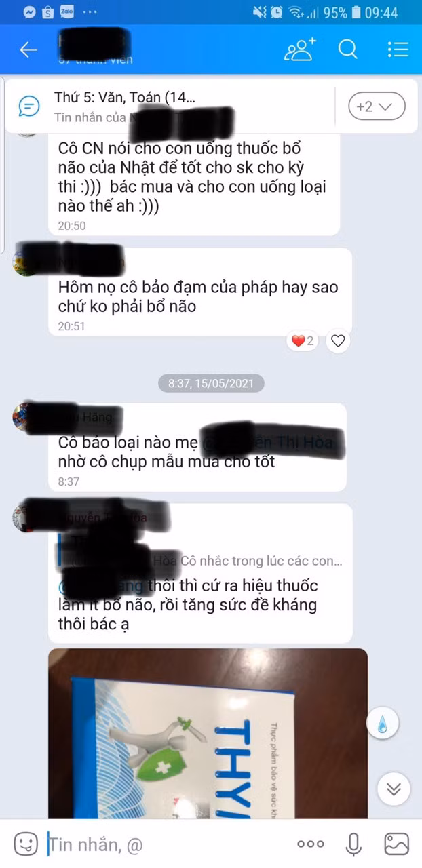Tap the pinned message chat bubble icon
Viewport: 422px width, 868px height.
pyautogui.click(x=29, y=106)
